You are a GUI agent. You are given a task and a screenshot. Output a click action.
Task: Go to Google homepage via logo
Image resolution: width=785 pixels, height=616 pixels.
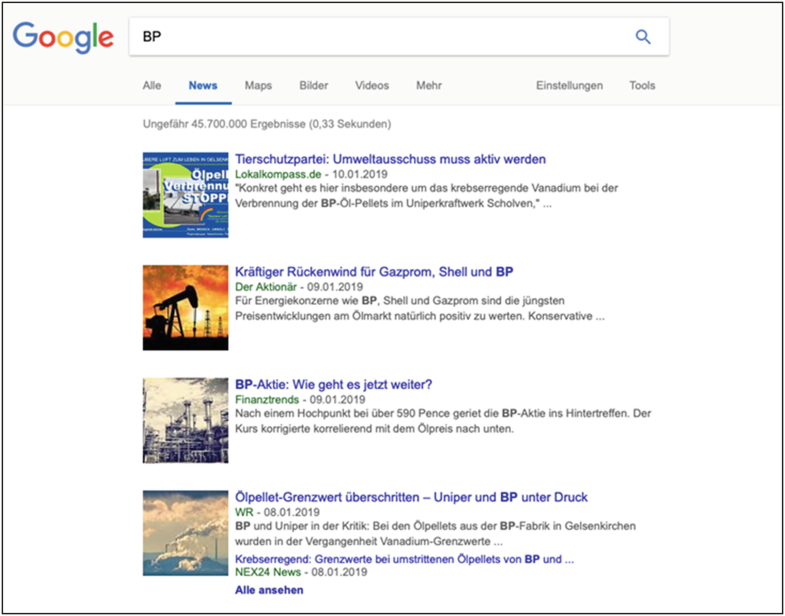coord(63,38)
